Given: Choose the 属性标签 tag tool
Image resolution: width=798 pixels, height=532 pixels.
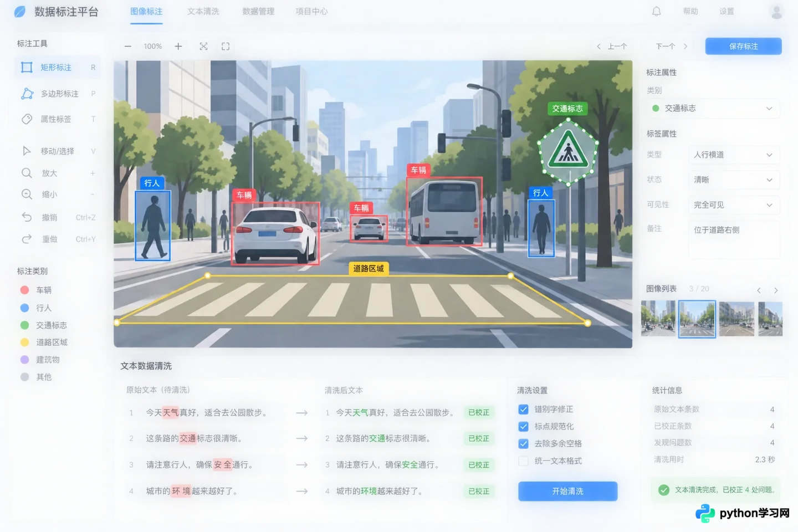Looking at the screenshot, I should [57, 119].
